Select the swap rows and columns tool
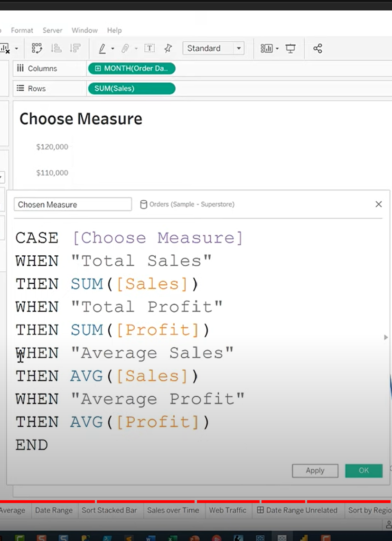 (37, 48)
